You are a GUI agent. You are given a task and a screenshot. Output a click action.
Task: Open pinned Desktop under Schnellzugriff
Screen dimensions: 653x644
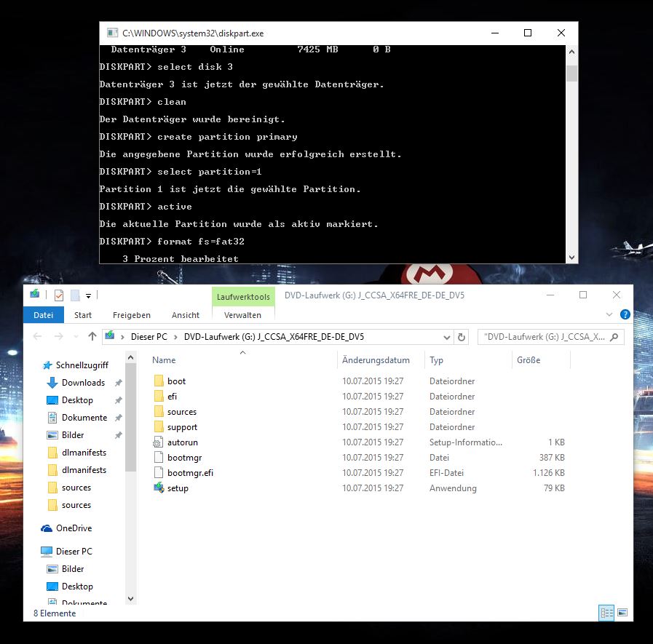pos(77,400)
